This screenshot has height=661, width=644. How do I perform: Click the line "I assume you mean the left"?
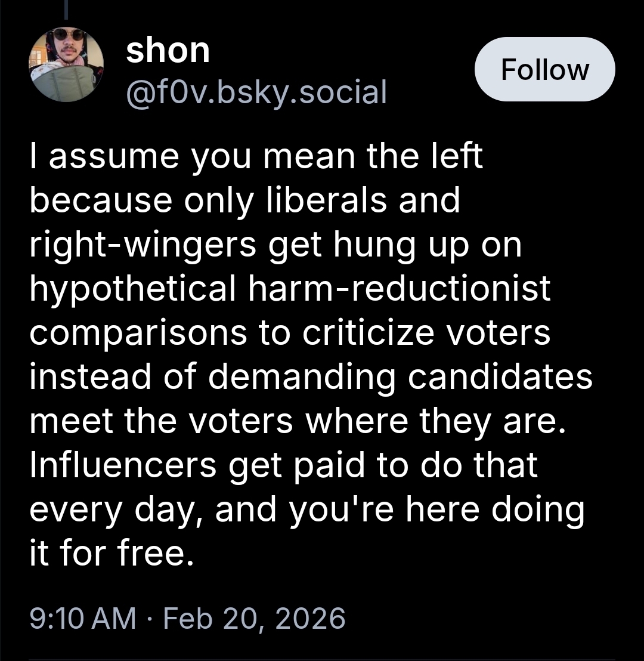[256, 157]
